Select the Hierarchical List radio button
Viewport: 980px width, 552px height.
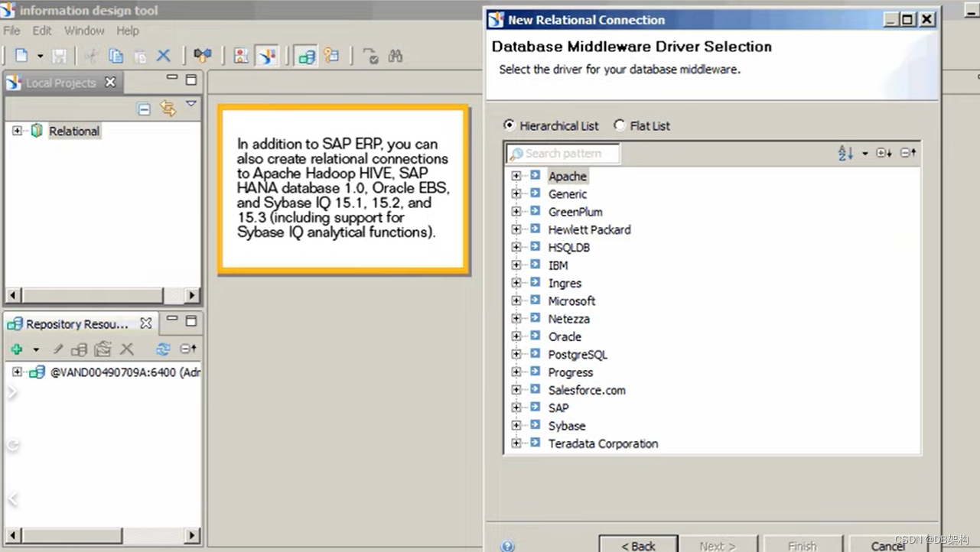(510, 125)
